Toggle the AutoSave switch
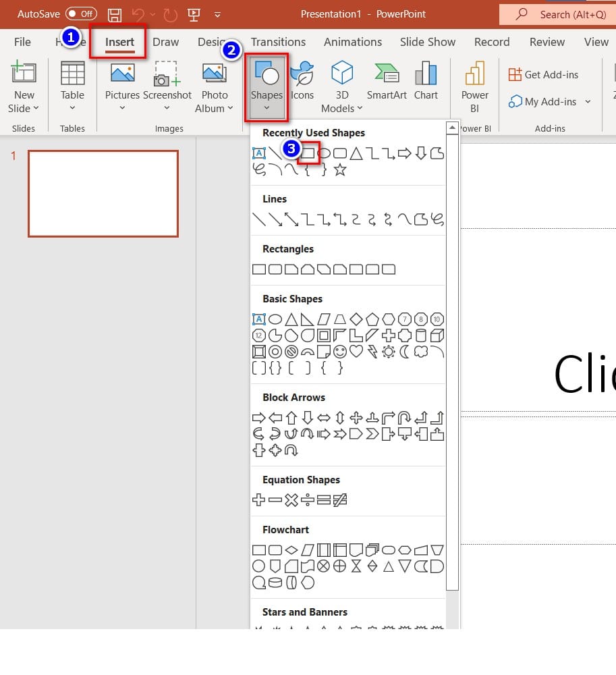 [x=81, y=14]
